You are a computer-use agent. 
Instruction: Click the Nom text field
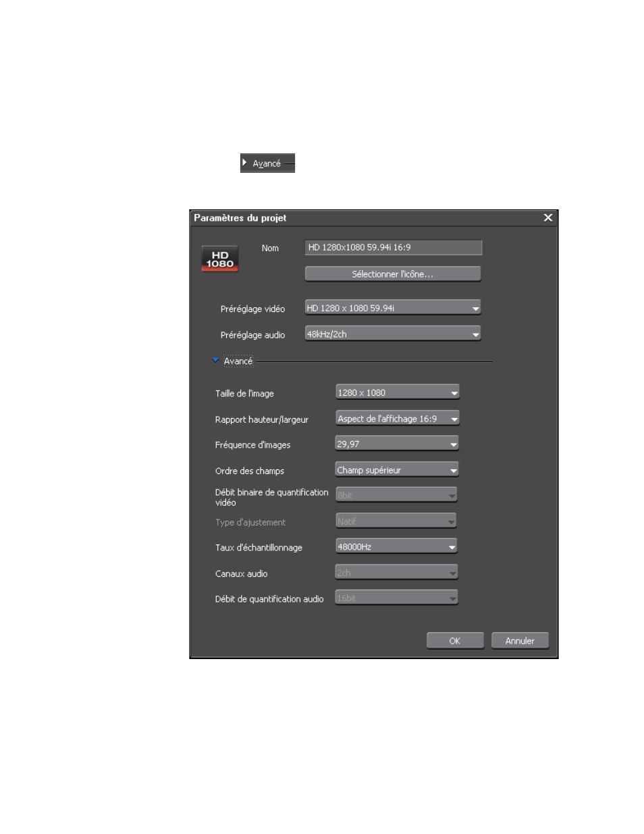coord(394,247)
